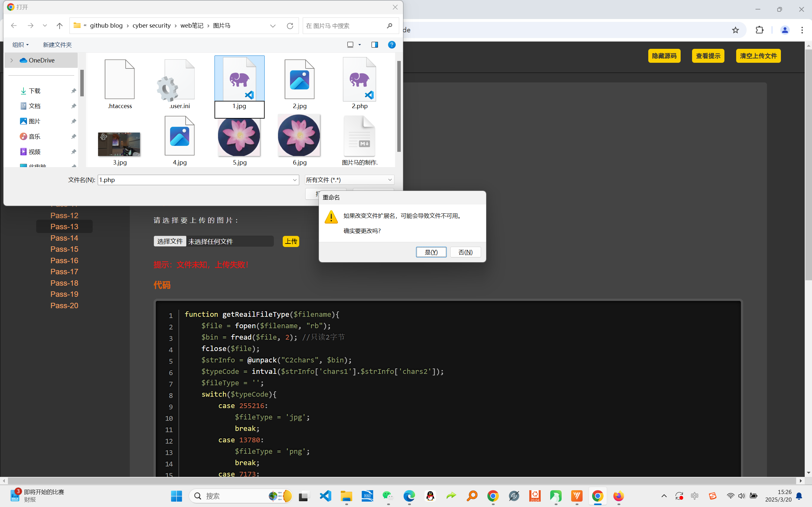Open Chrome extensions puzzle icon

pyautogui.click(x=760, y=30)
